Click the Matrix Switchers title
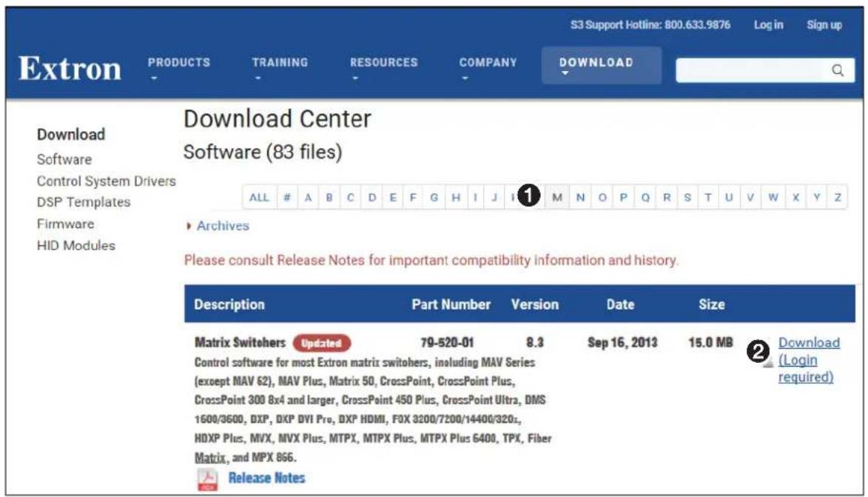The height and width of the screenshot is (497, 868). tap(240, 342)
